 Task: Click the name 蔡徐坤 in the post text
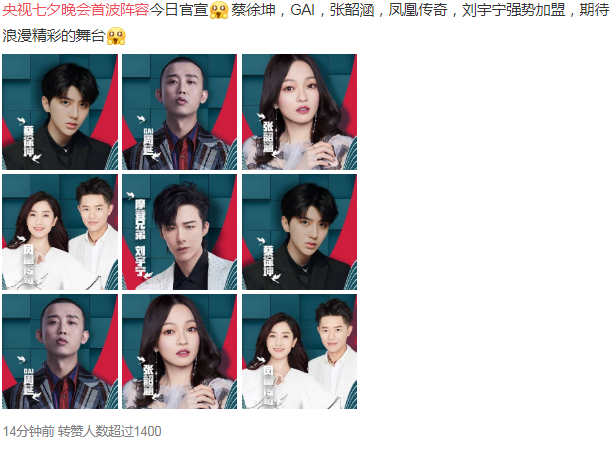click(253, 10)
